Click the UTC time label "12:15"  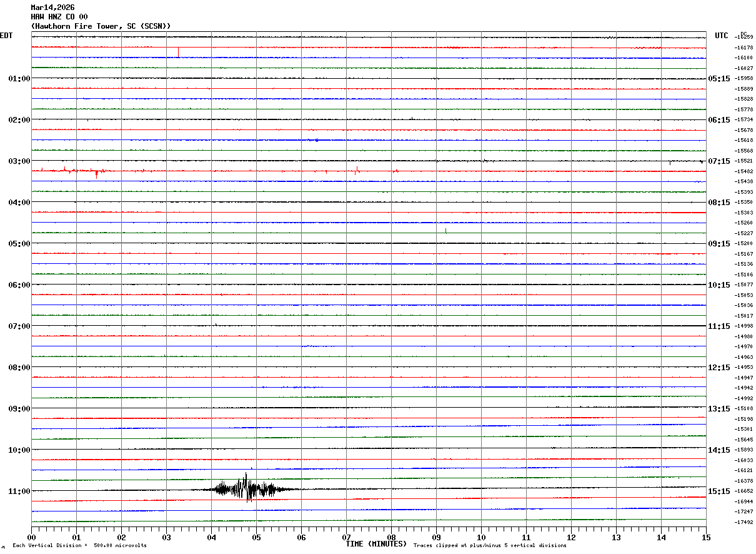pyautogui.click(x=719, y=368)
